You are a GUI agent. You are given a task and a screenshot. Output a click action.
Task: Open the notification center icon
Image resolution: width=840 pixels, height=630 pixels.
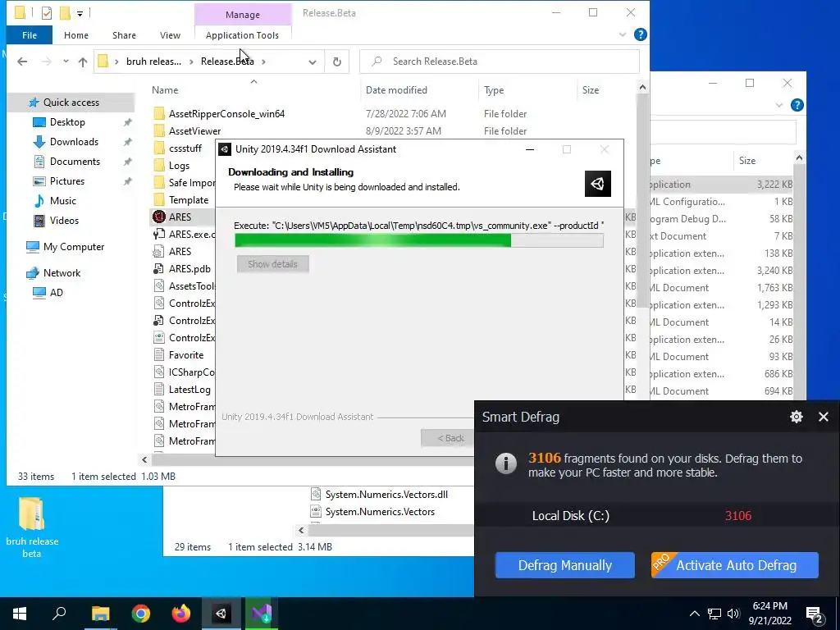click(815, 614)
